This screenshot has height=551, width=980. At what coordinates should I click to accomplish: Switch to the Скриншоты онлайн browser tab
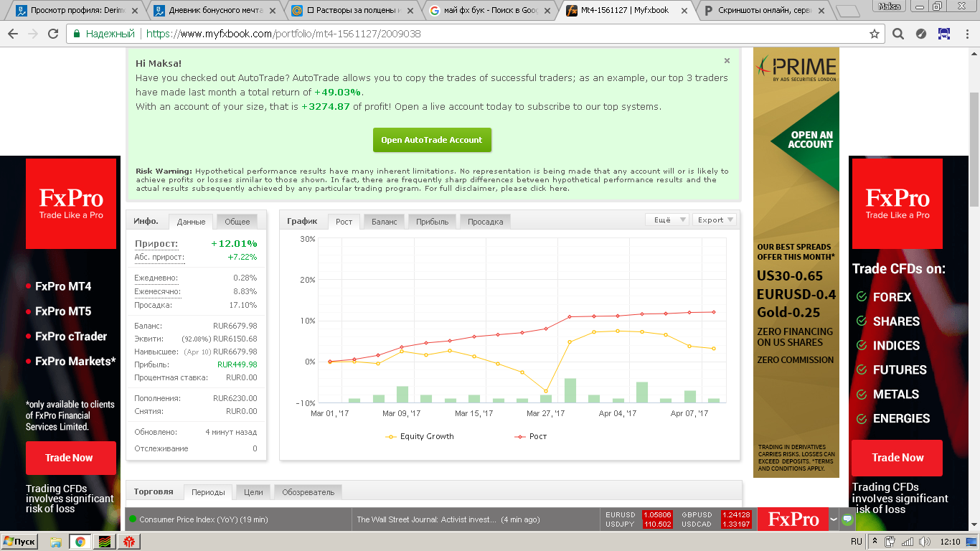click(765, 11)
